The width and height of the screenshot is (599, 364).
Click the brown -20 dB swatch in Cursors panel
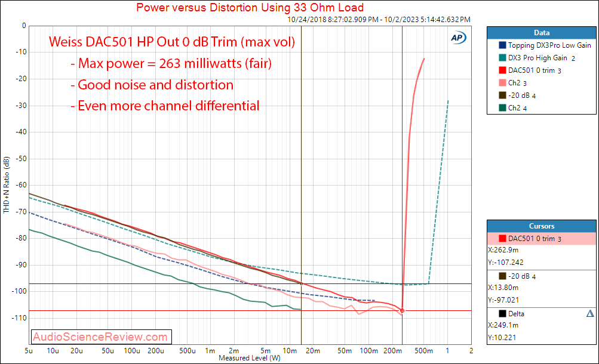[x=502, y=276]
